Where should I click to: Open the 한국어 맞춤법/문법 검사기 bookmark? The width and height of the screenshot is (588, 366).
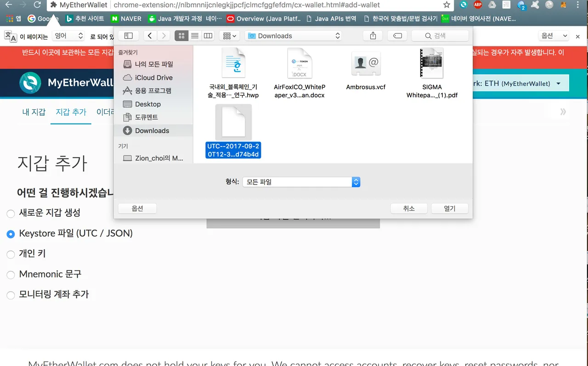click(400, 19)
